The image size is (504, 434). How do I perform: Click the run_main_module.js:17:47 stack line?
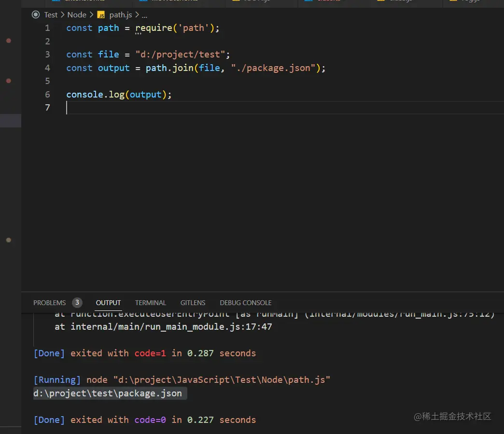coord(163,327)
